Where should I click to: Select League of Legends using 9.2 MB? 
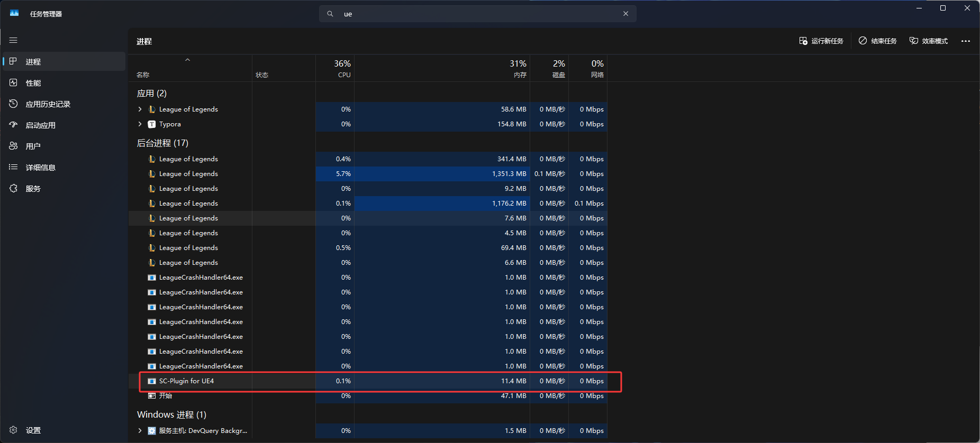(368, 188)
